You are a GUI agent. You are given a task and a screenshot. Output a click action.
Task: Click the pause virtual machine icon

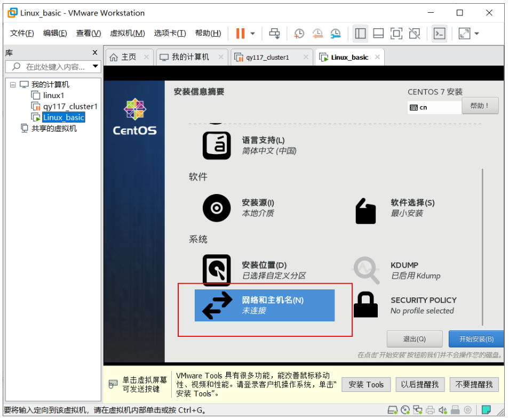(x=240, y=34)
